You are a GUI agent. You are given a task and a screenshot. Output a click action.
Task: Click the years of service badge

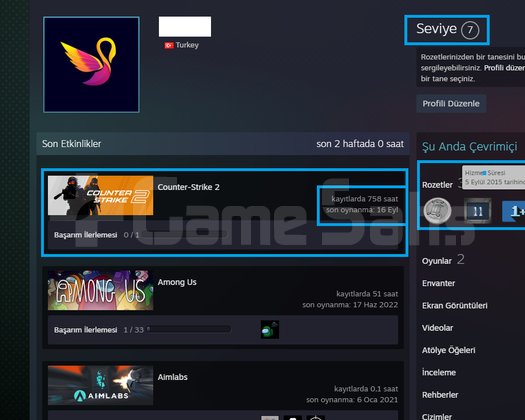478,211
